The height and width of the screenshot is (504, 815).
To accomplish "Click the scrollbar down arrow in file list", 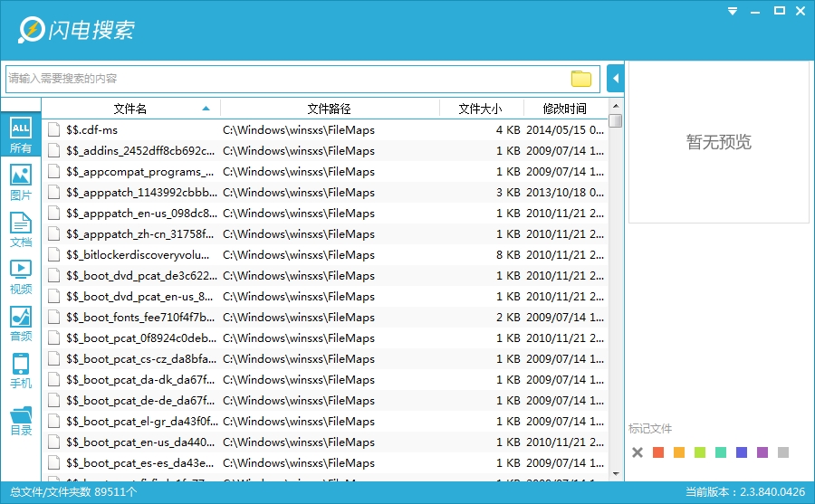I will point(616,473).
